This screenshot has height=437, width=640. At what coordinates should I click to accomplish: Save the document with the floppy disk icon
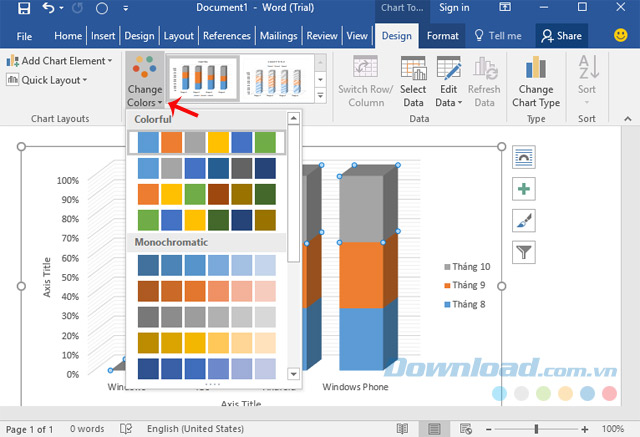coord(24,8)
